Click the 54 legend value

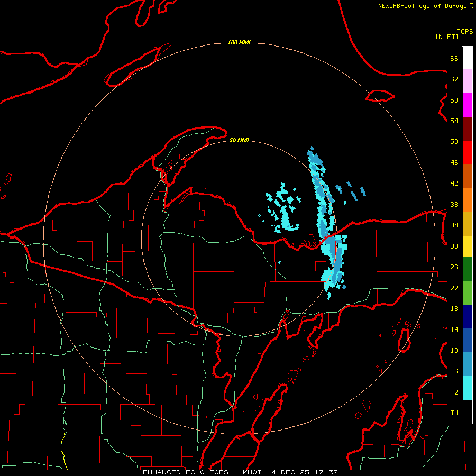pos(454,121)
